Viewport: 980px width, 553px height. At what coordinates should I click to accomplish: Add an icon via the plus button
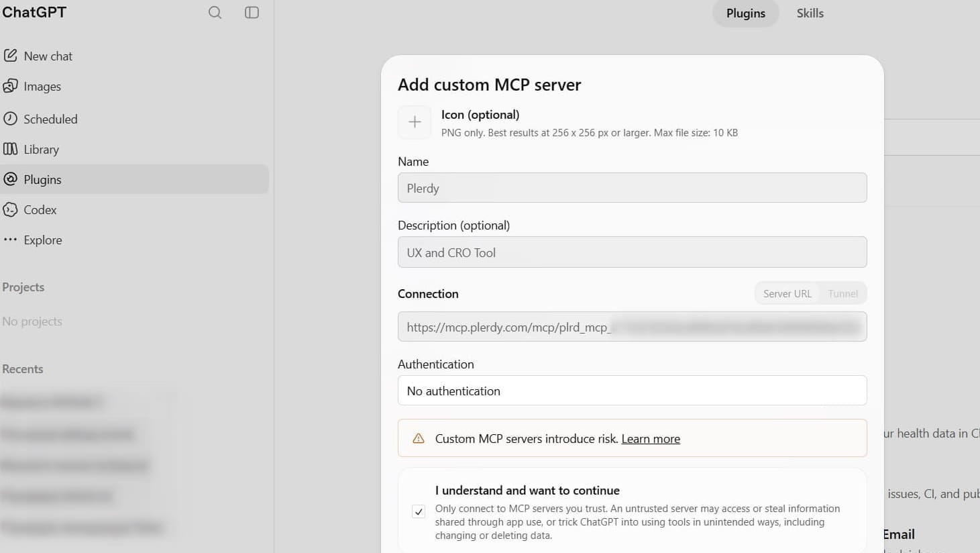pos(415,122)
